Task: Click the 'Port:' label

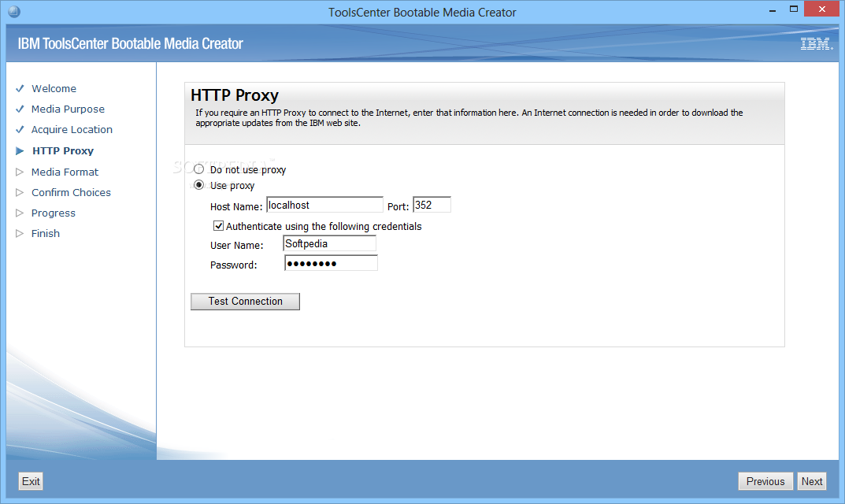Action: point(398,206)
